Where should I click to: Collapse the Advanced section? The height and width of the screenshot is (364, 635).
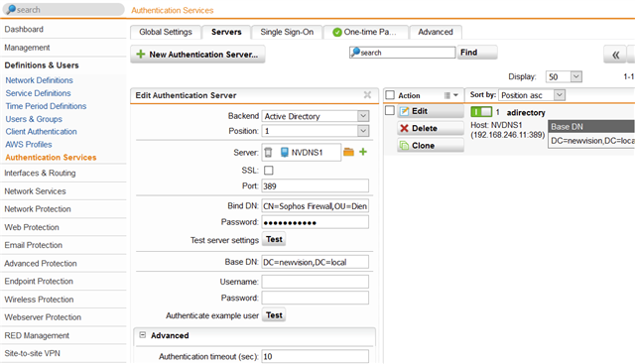point(143,335)
